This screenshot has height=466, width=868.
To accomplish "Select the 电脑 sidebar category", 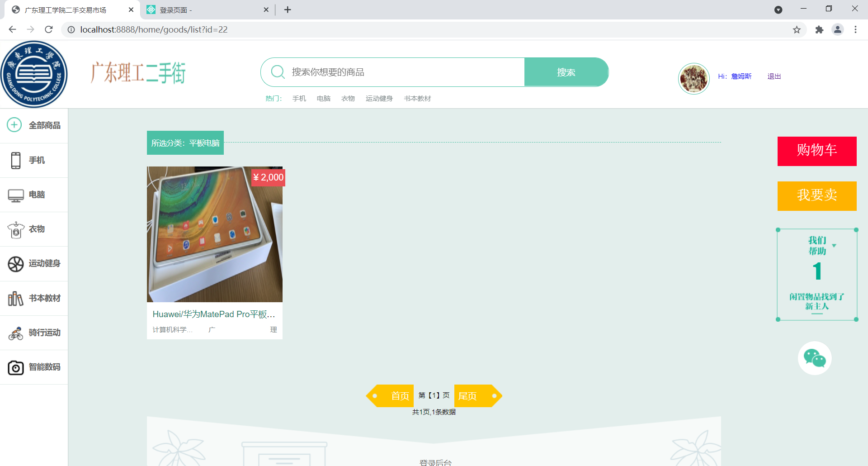I will point(34,195).
